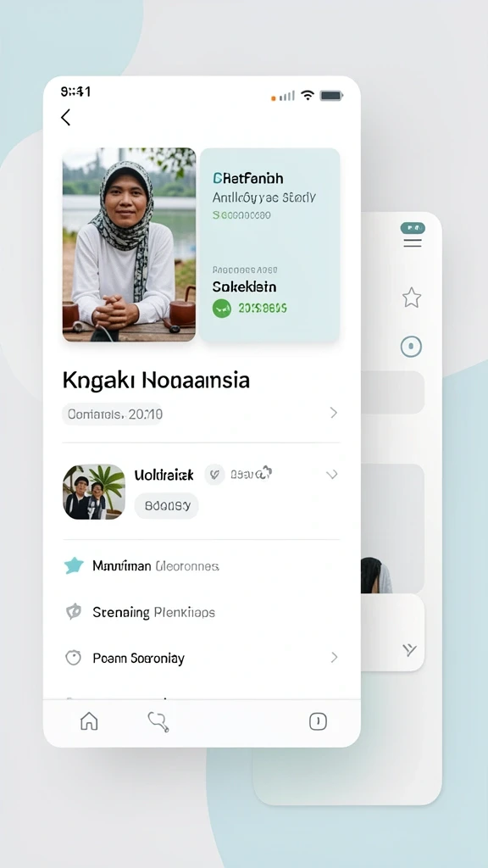Tap the status bar time display
Viewport: 488px width, 868px height.
(x=75, y=92)
